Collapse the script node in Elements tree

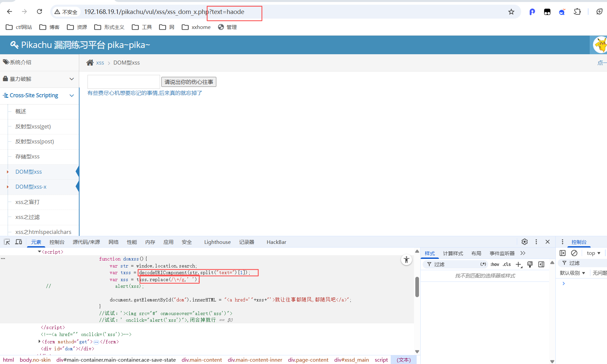point(40,252)
